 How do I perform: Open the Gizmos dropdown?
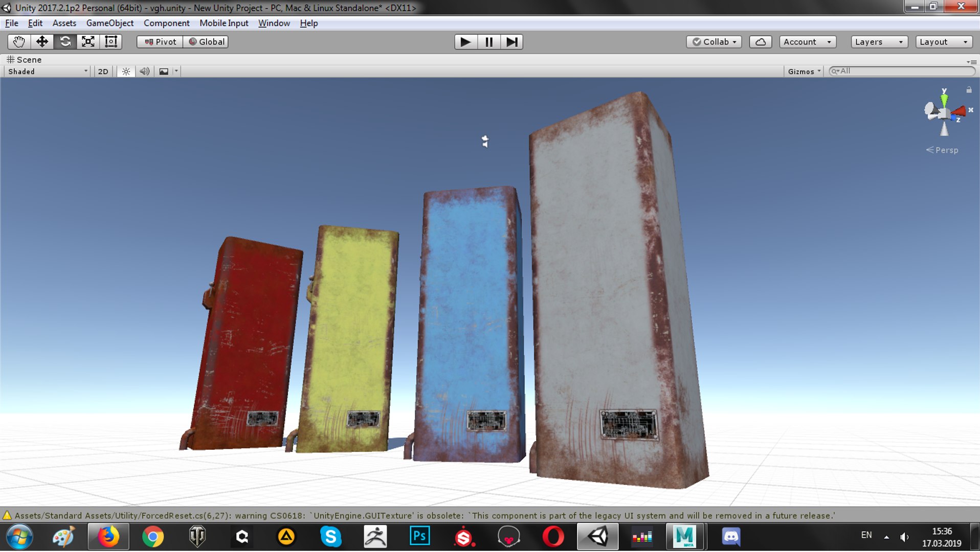pos(804,72)
